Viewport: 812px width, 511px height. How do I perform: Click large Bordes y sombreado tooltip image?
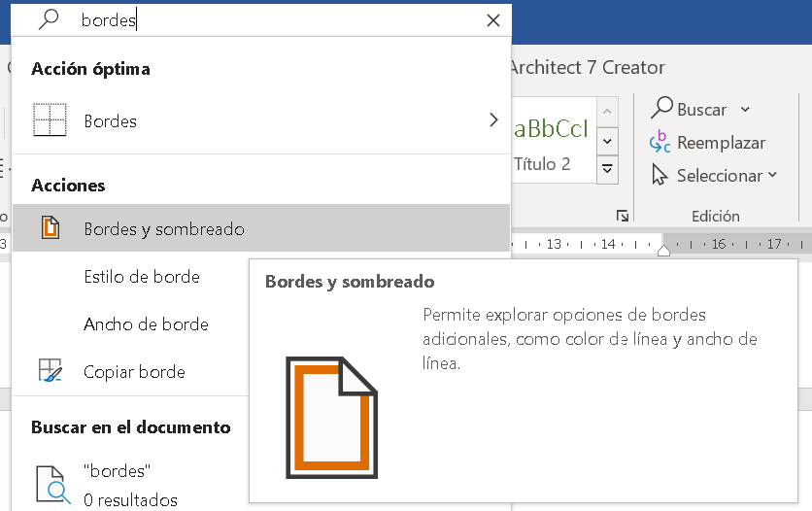pyautogui.click(x=332, y=418)
